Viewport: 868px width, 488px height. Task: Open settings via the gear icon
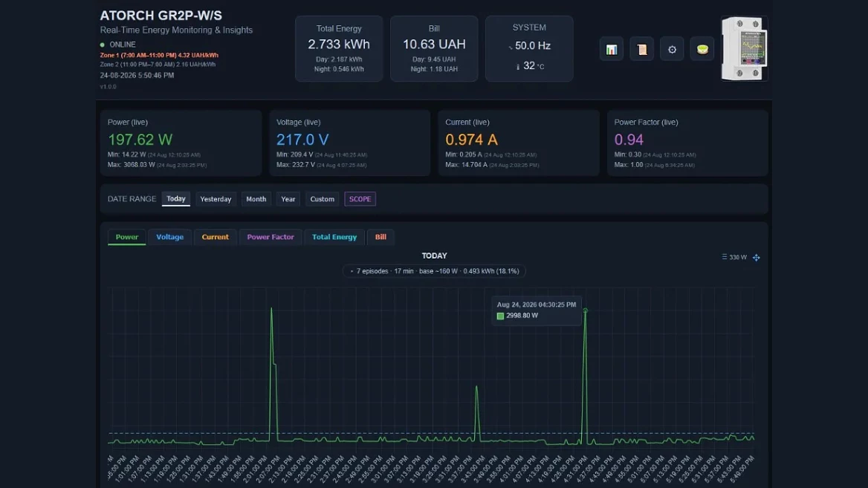point(672,49)
